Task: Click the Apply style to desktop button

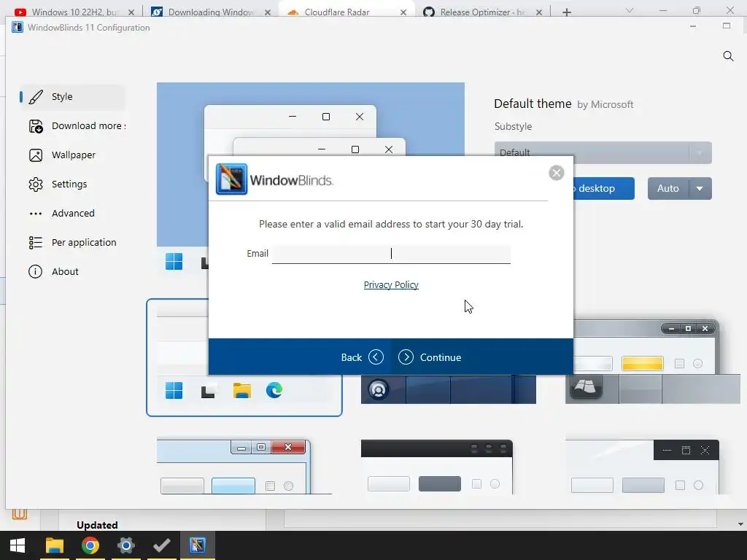Action: pyautogui.click(x=603, y=189)
